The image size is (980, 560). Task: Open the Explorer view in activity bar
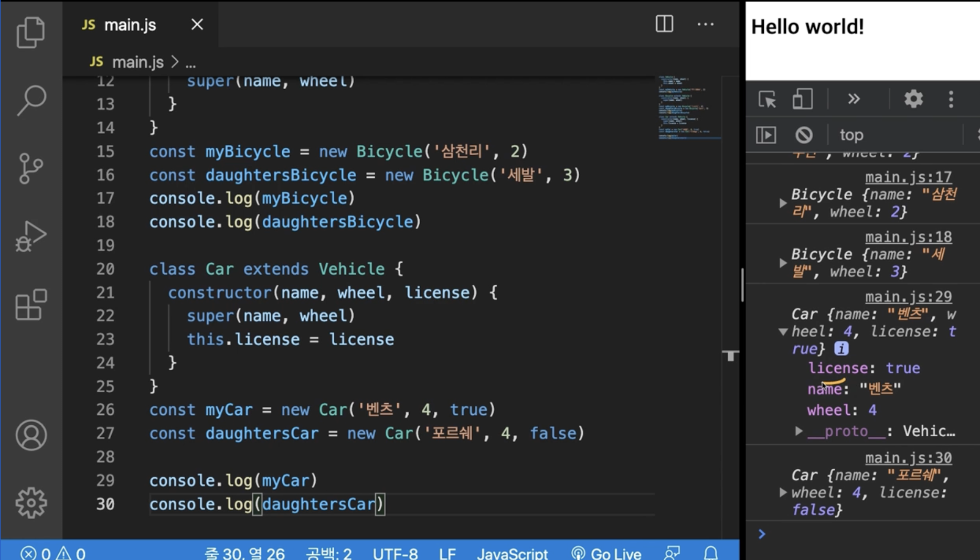[x=31, y=33]
